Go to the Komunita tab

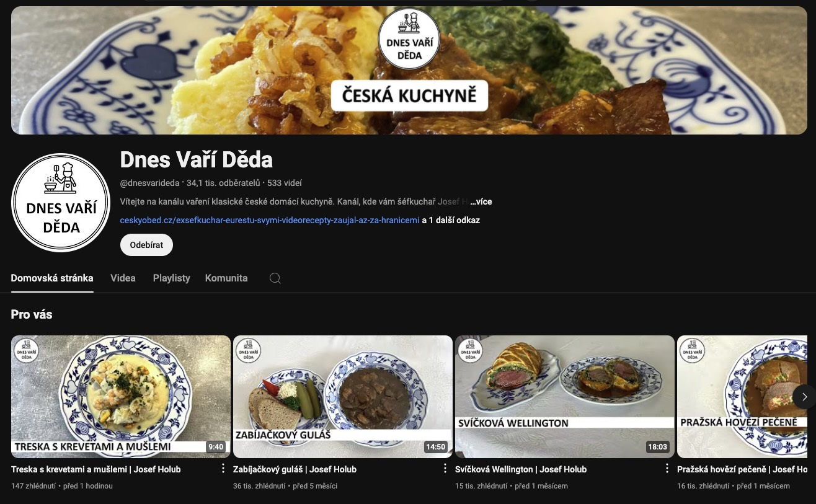pos(226,278)
